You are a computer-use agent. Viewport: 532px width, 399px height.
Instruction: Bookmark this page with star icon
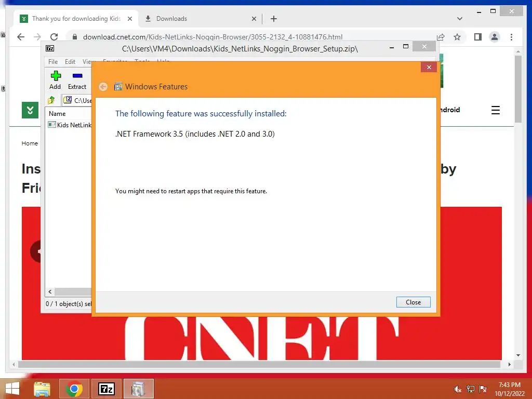coord(457,37)
